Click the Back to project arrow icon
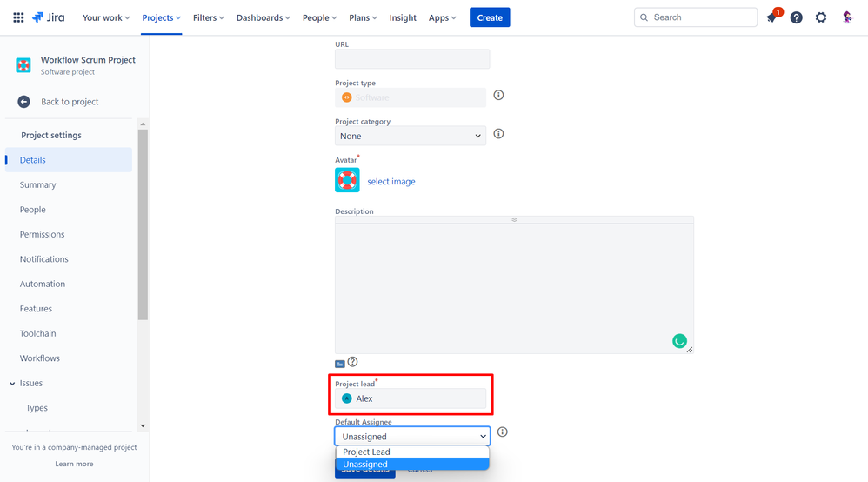Viewport: 868px width, 482px height. click(x=23, y=102)
